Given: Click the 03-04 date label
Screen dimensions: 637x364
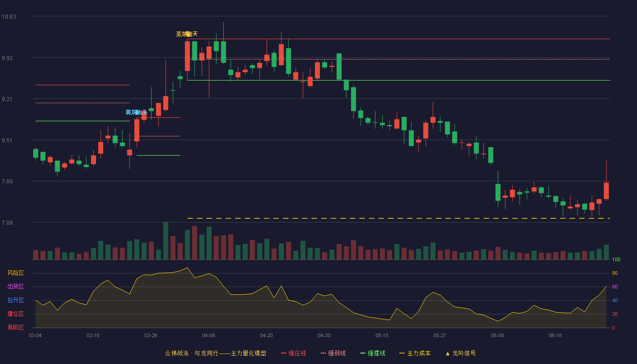Looking at the screenshot, I should pos(35,335).
